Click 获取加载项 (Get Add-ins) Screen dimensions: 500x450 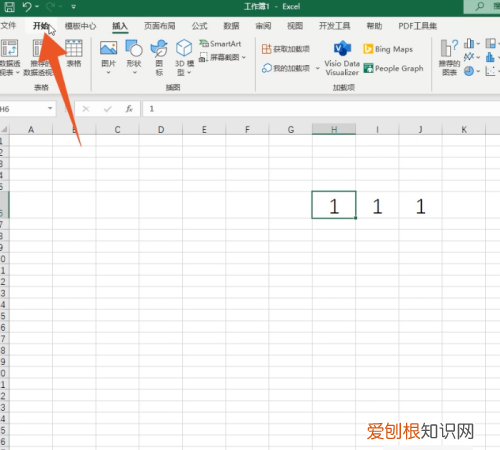(x=286, y=49)
